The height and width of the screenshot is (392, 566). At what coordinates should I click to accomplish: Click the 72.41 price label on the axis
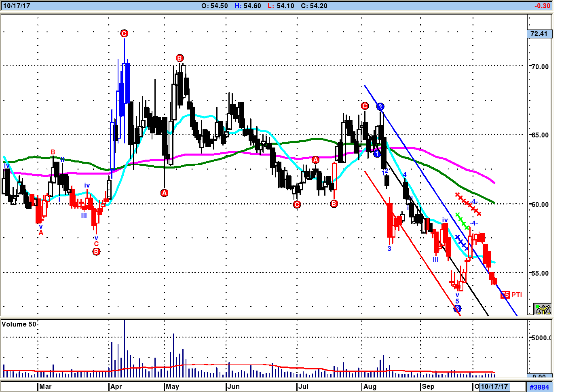pos(539,34)
